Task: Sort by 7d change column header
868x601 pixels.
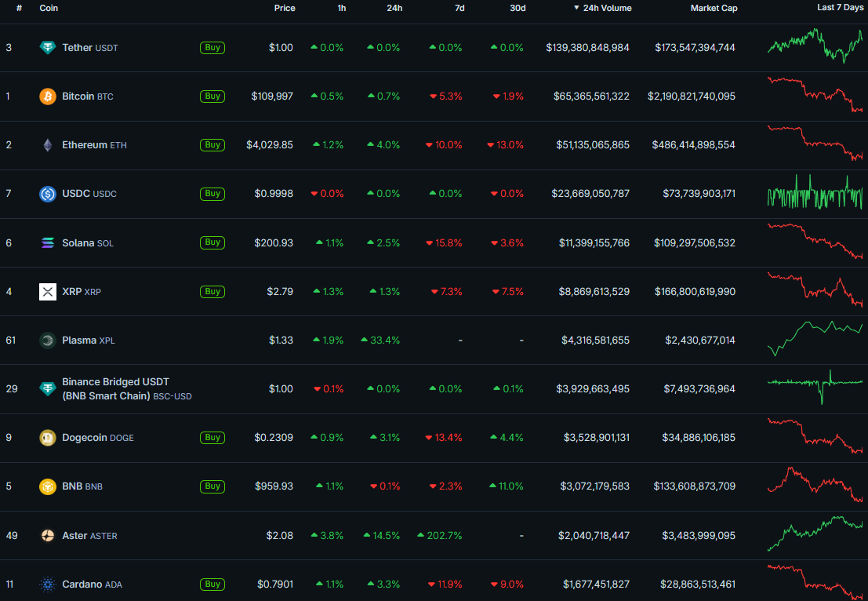Action: pos(459,8)
